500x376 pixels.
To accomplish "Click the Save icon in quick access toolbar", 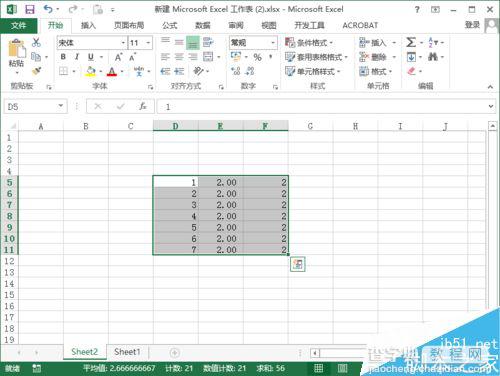I will [x=30, y=9].
